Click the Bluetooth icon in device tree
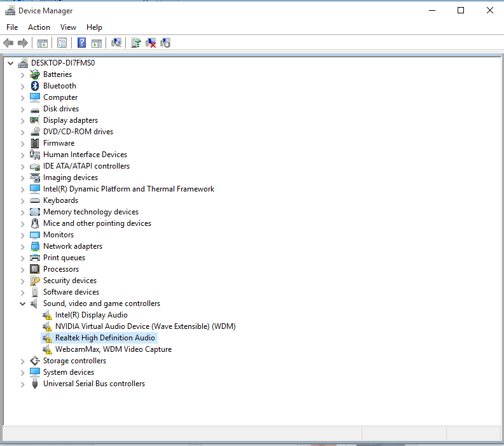Viewport: 504px width, 446px height. point(35,86)
